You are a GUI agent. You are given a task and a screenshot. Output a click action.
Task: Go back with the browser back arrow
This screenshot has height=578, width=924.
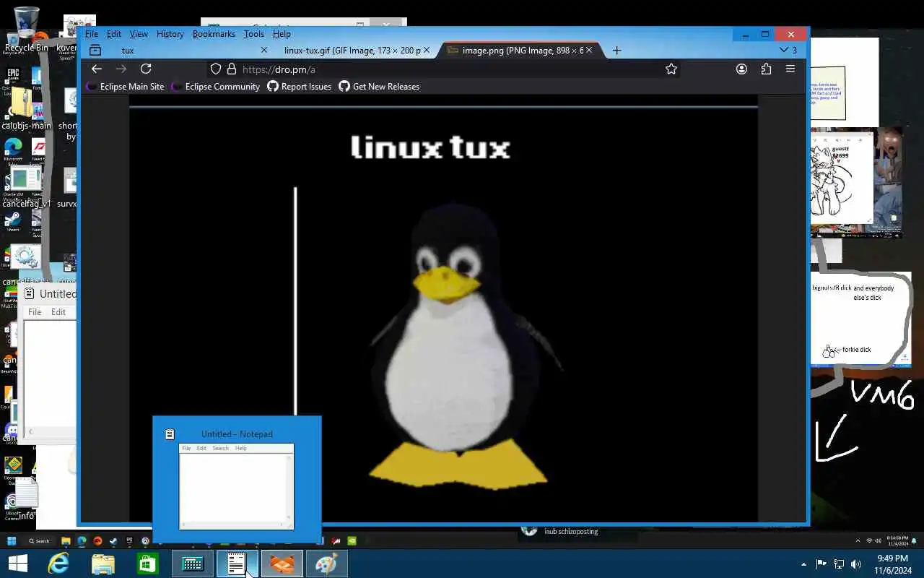tap(97, 69)
